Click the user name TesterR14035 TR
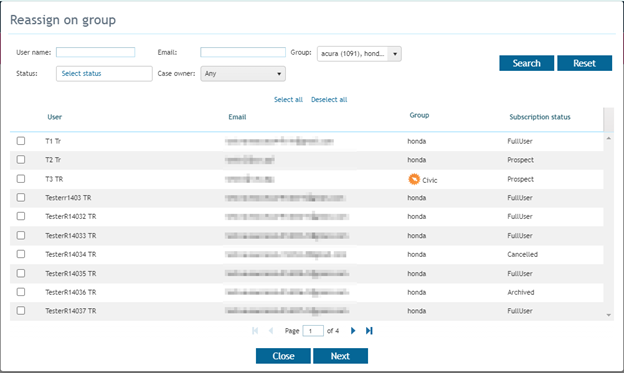 (71, 273)
